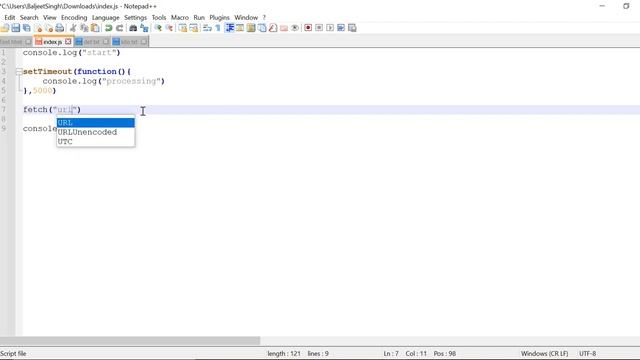Click the word fetch on line 7

(36, 109)
